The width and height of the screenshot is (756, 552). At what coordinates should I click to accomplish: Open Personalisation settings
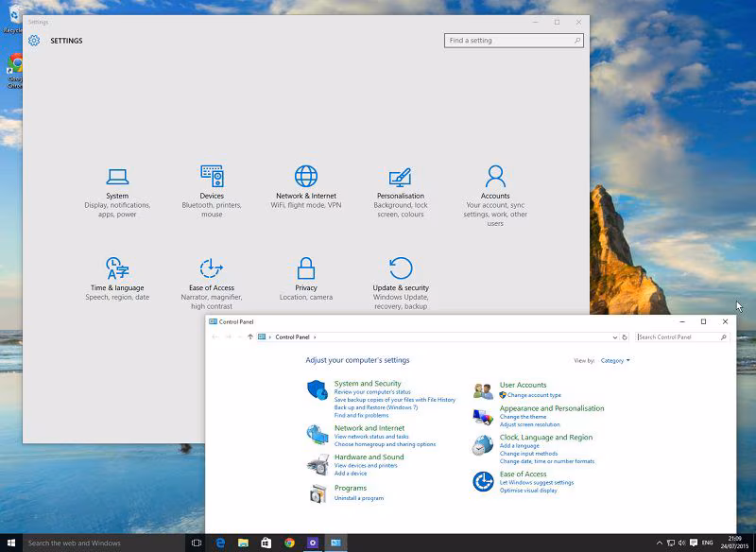pos(401,190)
